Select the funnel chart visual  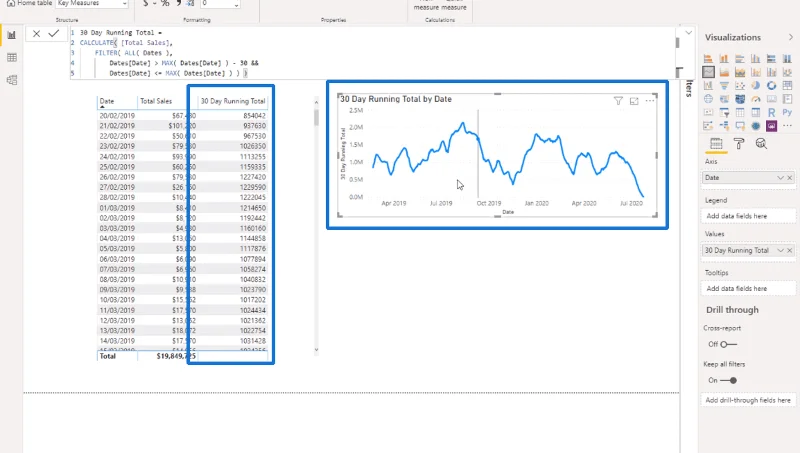pyautogui.click(x=724, y=85)
